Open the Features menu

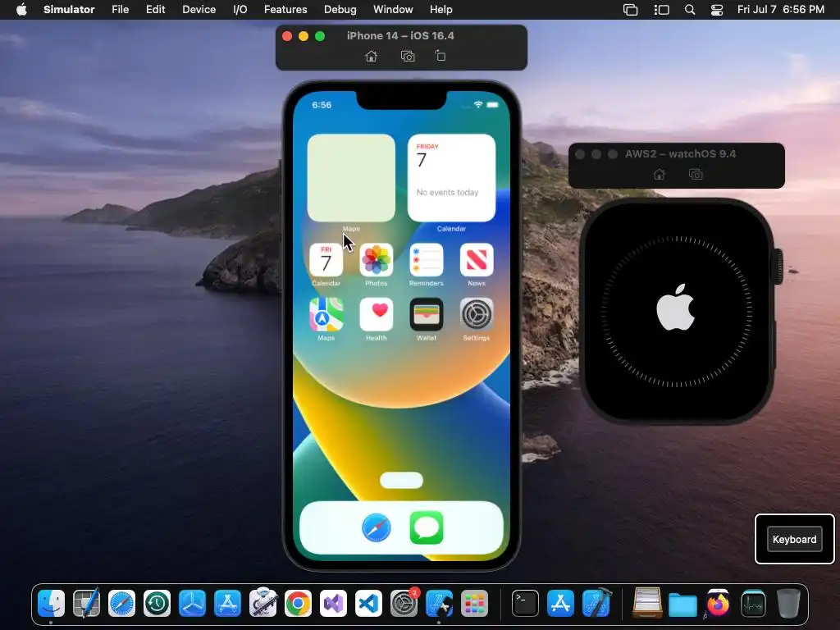[x=285, y=10]
